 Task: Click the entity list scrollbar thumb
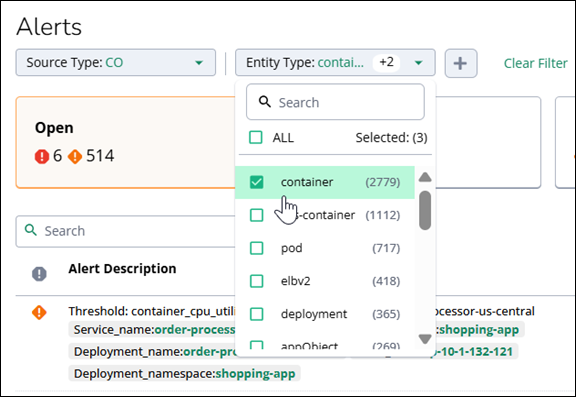point(425,210)
